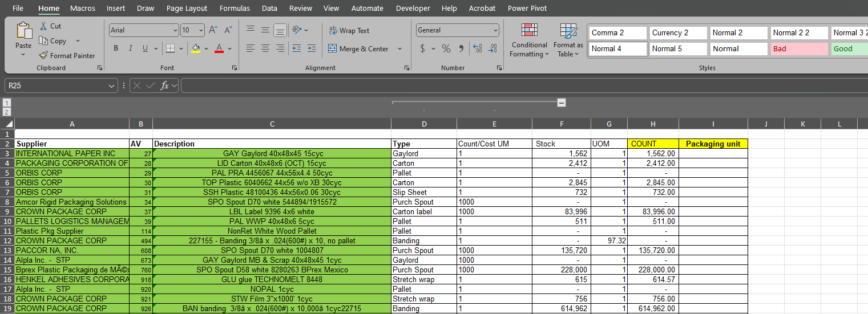The width and height of the screenshot is (868, 314).
Task: Click the Name Box showing R25
Action: [x=57, y=85]
